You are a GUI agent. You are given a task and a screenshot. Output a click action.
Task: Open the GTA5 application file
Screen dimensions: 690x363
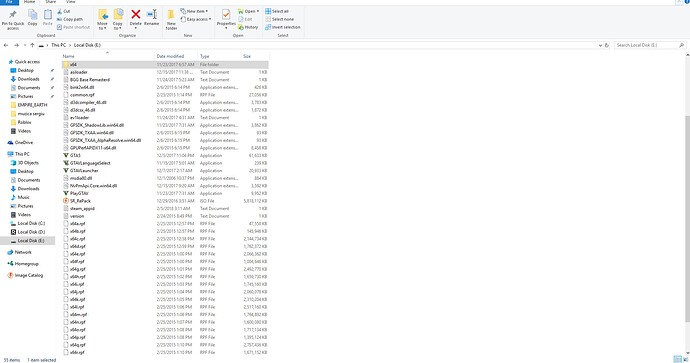[75, 155]
